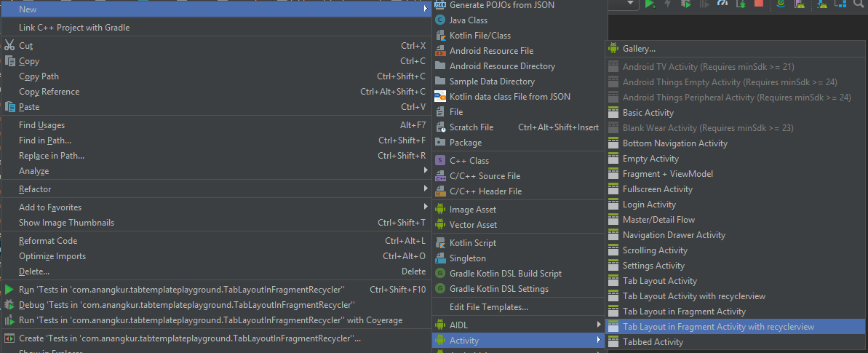Viewport: 868px width, 353px height.
Task: Click the Debug app toolbar icon
Action: point(686,4)
